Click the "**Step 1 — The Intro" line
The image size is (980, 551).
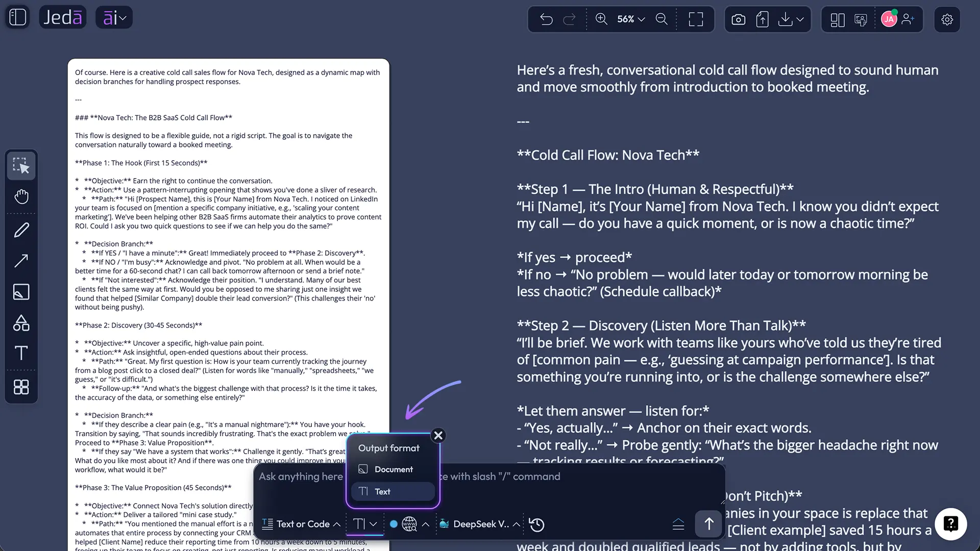coord(655,189)
